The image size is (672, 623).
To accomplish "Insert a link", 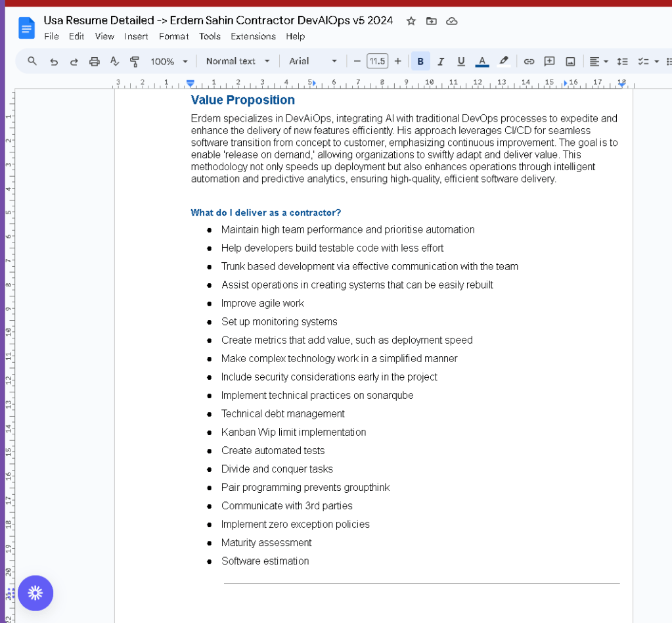I will tap(529, 61).
